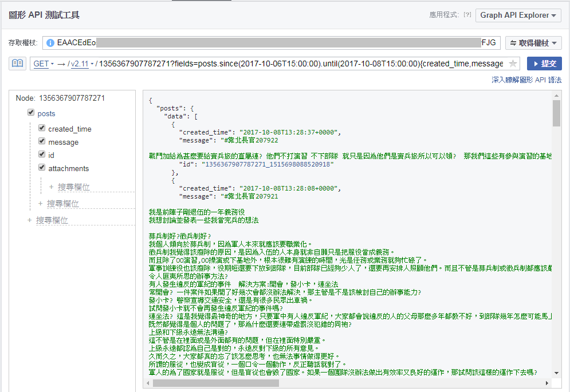The height and width of the screenshot is (392, 570).
Task: Click the [?] help icon beside 應用程式
Action: pyautogui.click(x=467, y=15)
